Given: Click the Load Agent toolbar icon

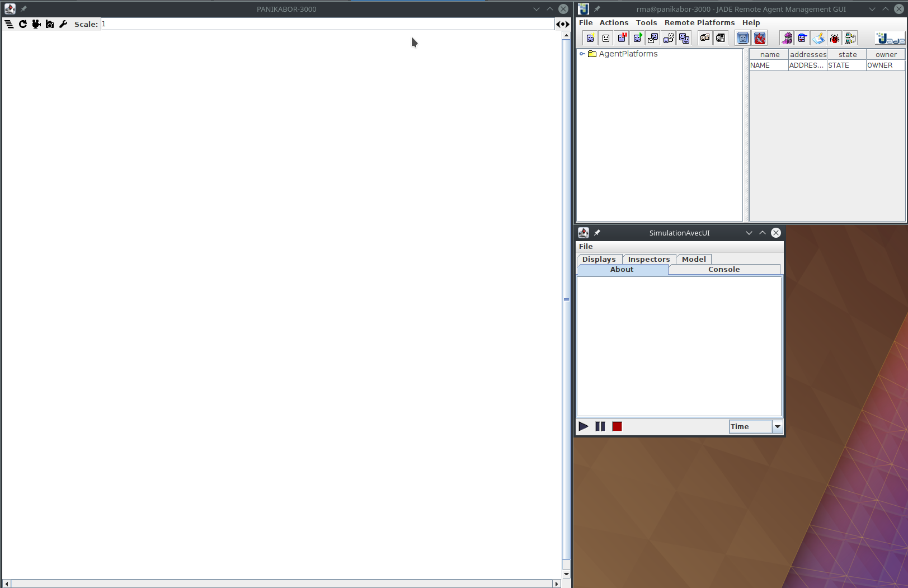Looking at the screenshot, I should [705, 38].
